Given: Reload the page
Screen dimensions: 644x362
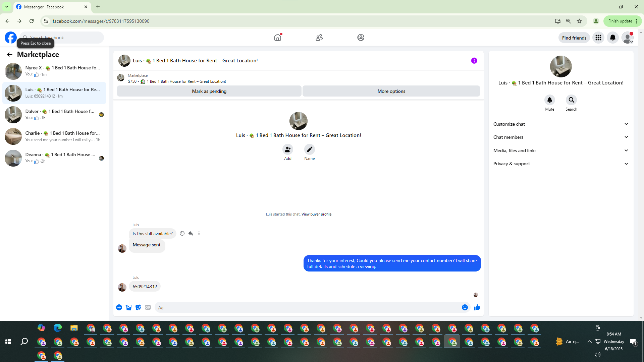Looking at the screenshot, I should tap(32, 21).
